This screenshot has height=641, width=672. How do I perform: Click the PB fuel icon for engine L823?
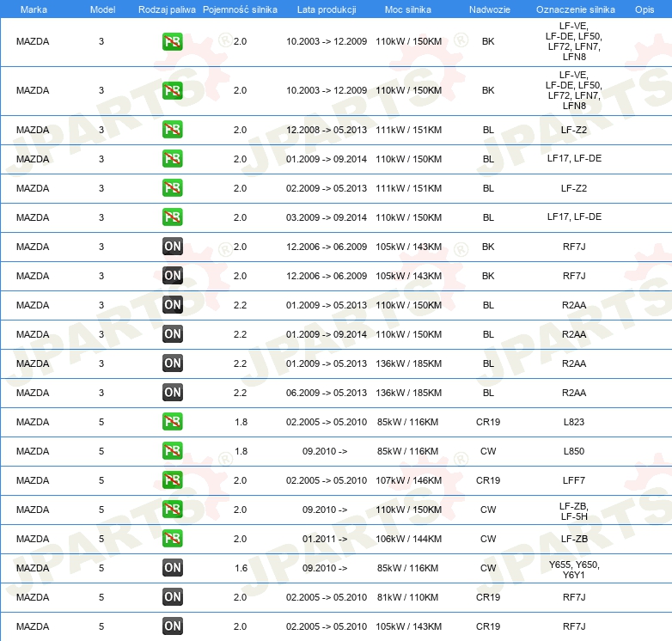click(x=172, y=422)
